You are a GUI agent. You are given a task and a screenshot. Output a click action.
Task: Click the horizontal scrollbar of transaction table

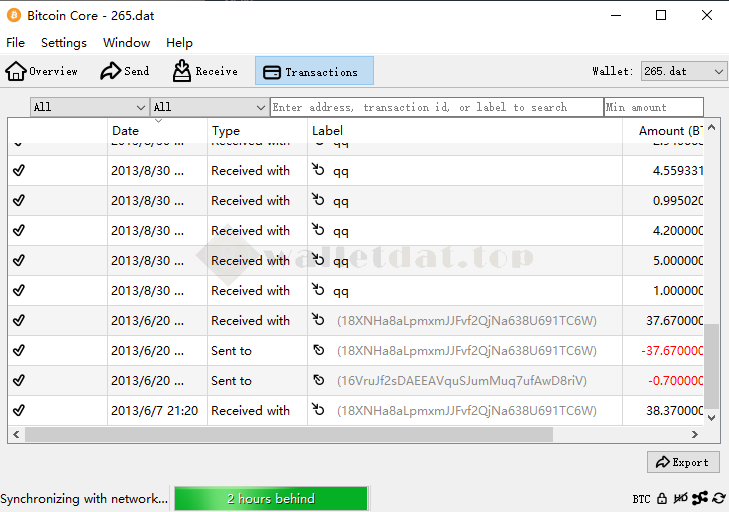[x=288, y=435]
